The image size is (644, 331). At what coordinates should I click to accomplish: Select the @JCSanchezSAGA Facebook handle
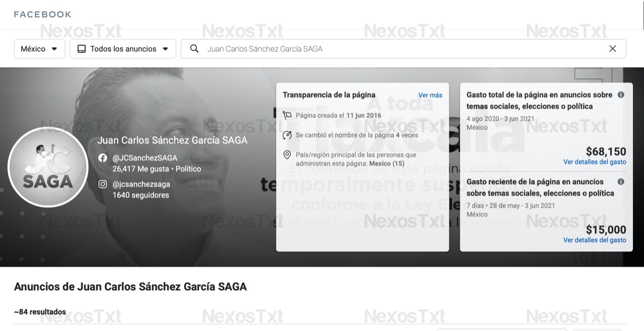145,158
